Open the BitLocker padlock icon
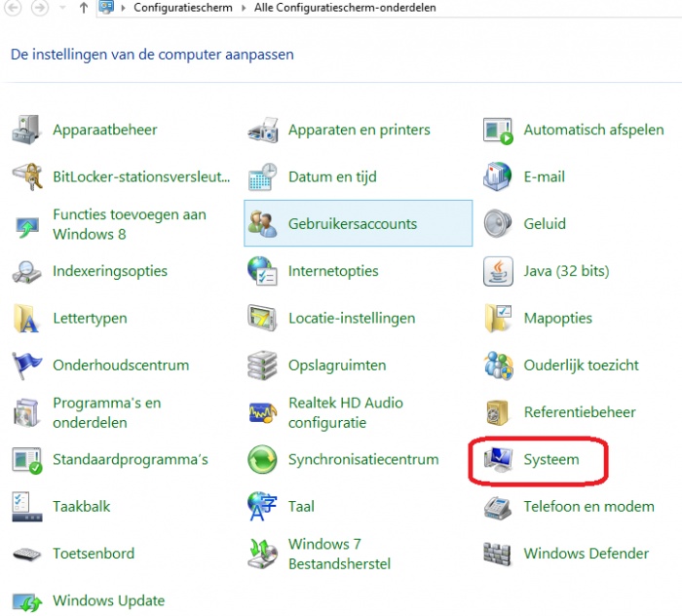The height and width of the screenshot is (616, 682). pos(27,176)
